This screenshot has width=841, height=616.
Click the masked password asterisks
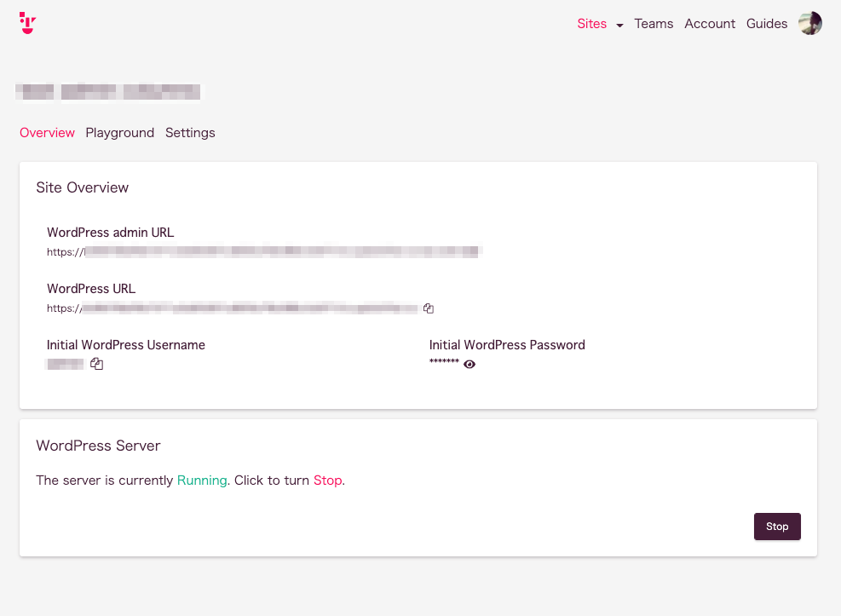tap(444, 362)
